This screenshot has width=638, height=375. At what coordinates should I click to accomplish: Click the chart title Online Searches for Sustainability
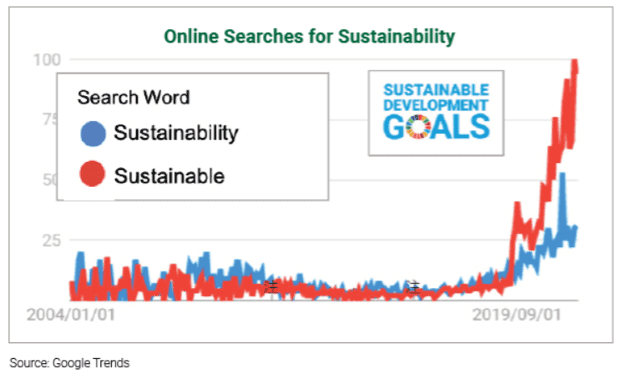[x=309, y=36]
